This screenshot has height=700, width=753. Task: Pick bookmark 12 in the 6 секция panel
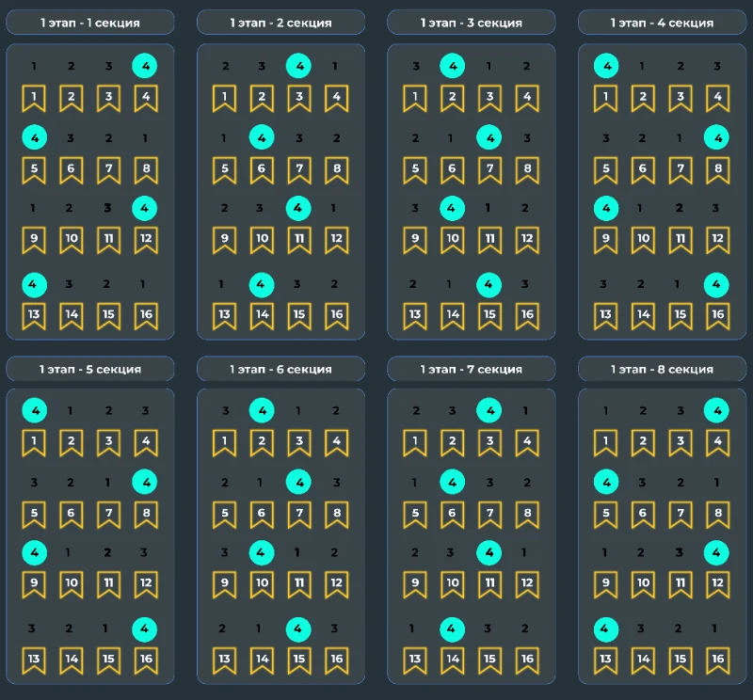[337, 584]
